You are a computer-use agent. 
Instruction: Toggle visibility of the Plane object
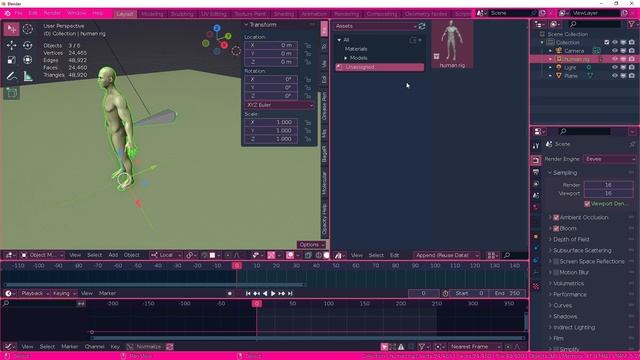pos(615,76)
